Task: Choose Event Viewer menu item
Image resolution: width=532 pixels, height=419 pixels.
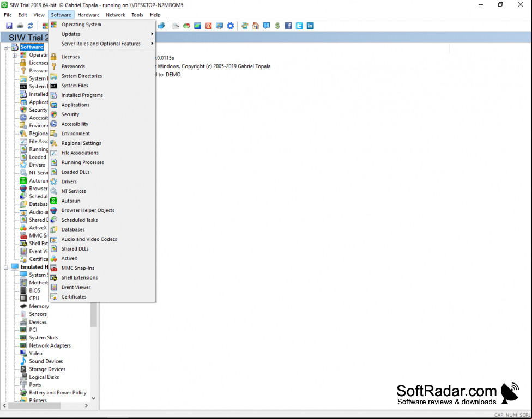Action: [102, 287]
